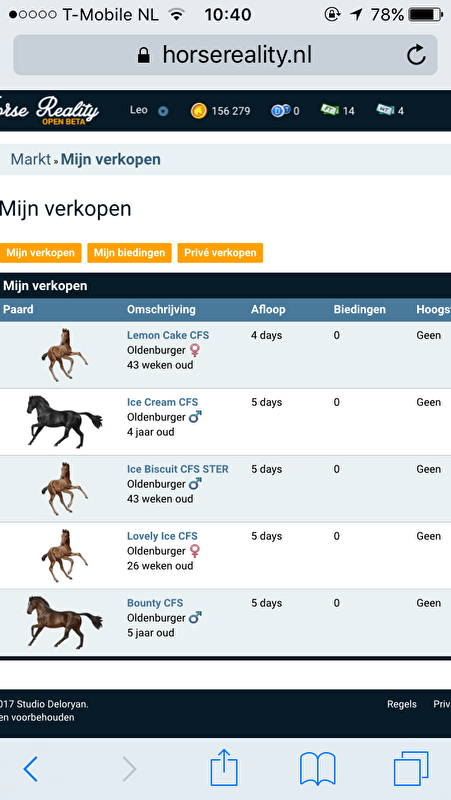This screenshot has height=800, width=451.
Task: Open the Privé verkopen tab
Action: [x=220, y=253]
